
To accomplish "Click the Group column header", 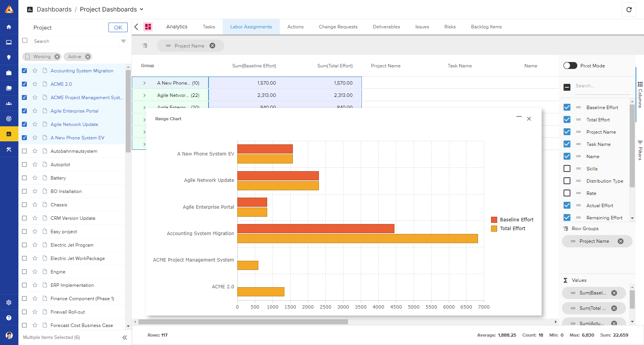I will pos(148,66).
